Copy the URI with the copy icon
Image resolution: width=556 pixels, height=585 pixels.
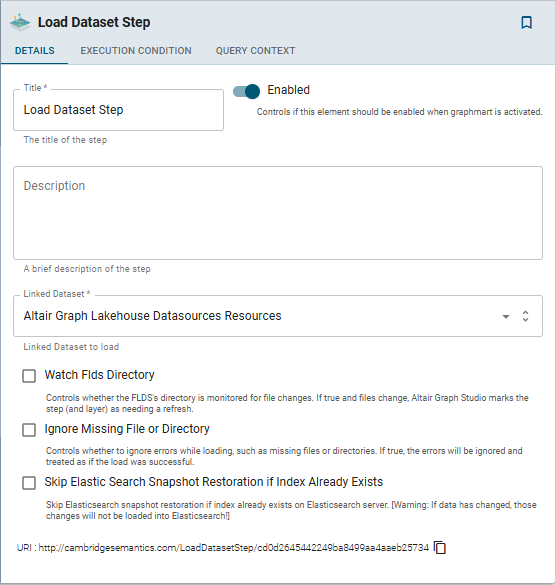[440, 547]
